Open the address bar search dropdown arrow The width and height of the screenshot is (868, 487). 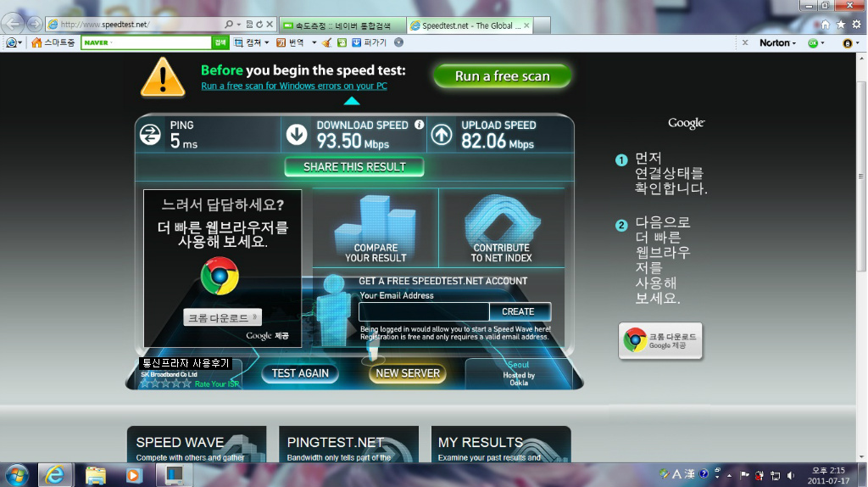(238, 25)
